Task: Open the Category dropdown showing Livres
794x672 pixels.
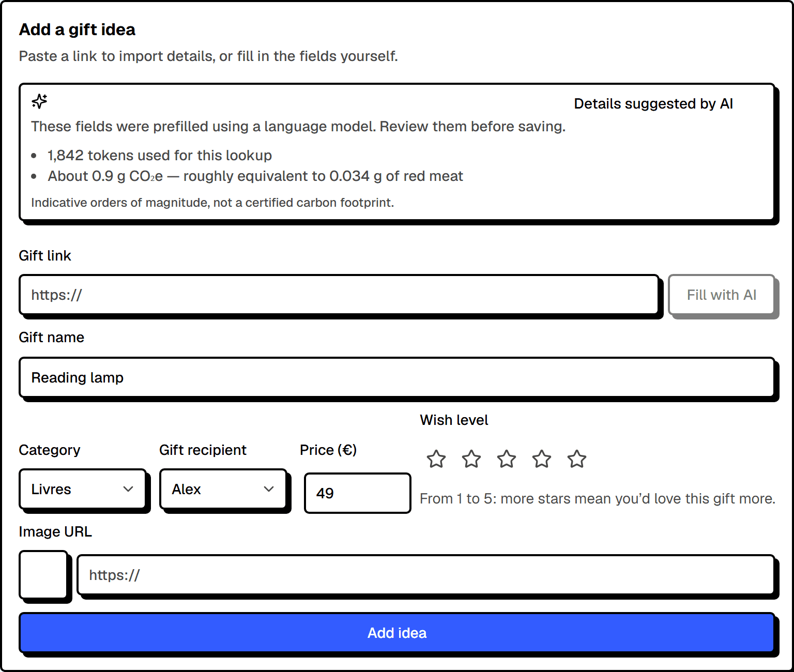Action: (83, 489)
